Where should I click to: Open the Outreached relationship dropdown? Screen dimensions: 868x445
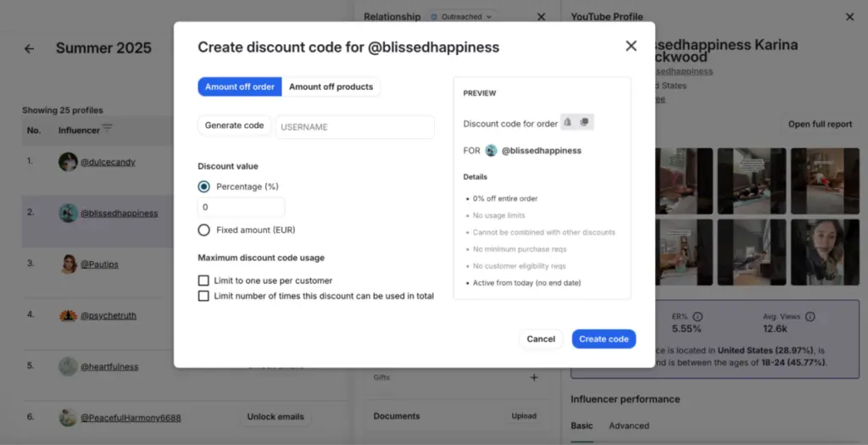(463, 16)
